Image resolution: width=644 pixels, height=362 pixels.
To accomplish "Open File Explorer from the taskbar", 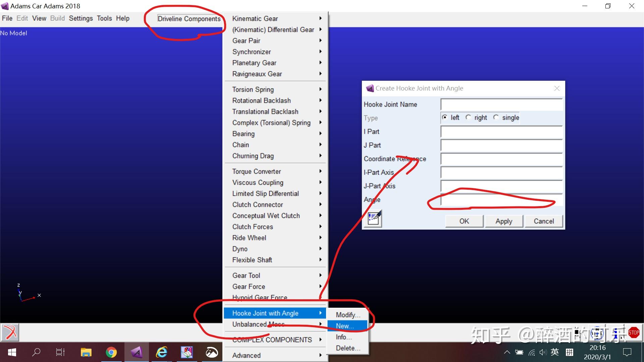I will 86,352.
